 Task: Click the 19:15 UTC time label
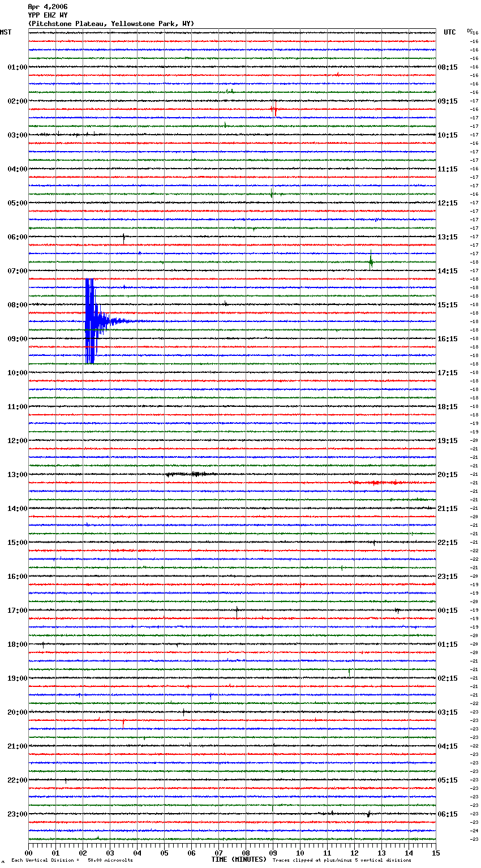click(448, 441)
